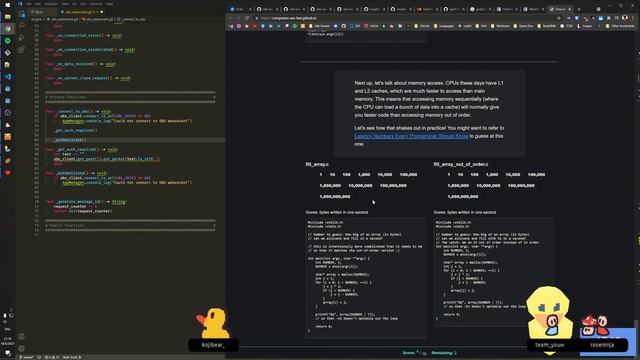Open File Explorer from the taskbar
The height and width of the screenshot is (360, 640).
coord(7,17)
